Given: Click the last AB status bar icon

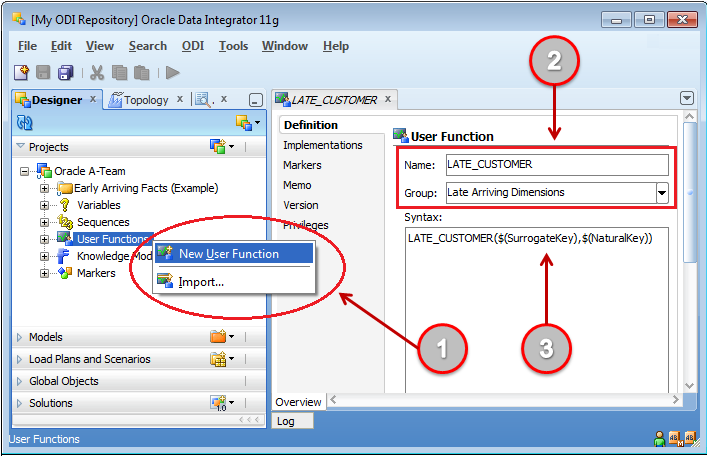Looking at the screenshot, I should 690,438.
